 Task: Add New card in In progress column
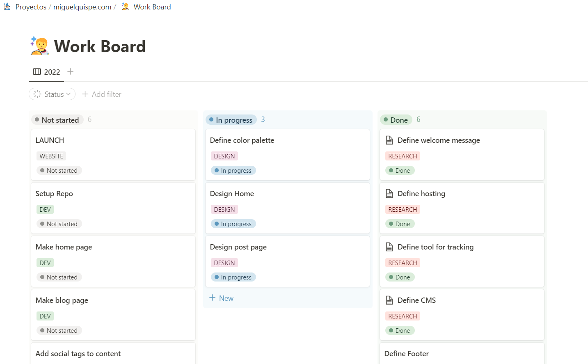[x=222, y=298]
